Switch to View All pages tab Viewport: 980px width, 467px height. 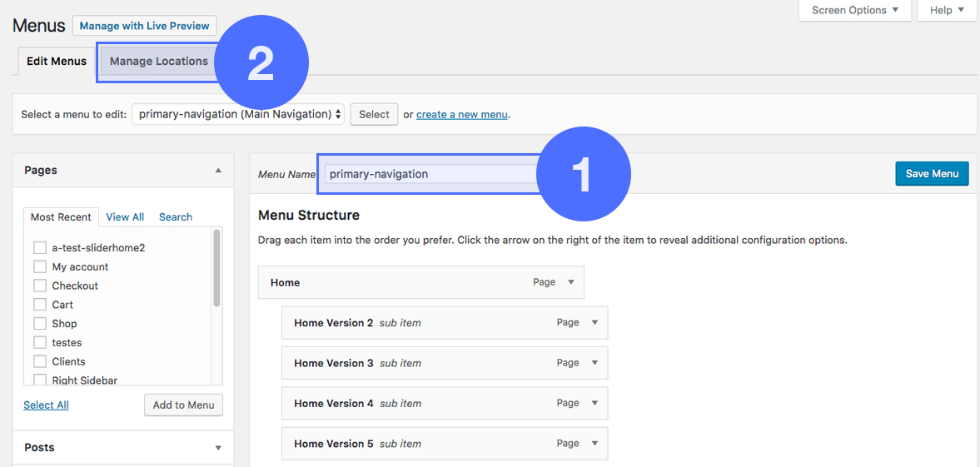(125, 217)
